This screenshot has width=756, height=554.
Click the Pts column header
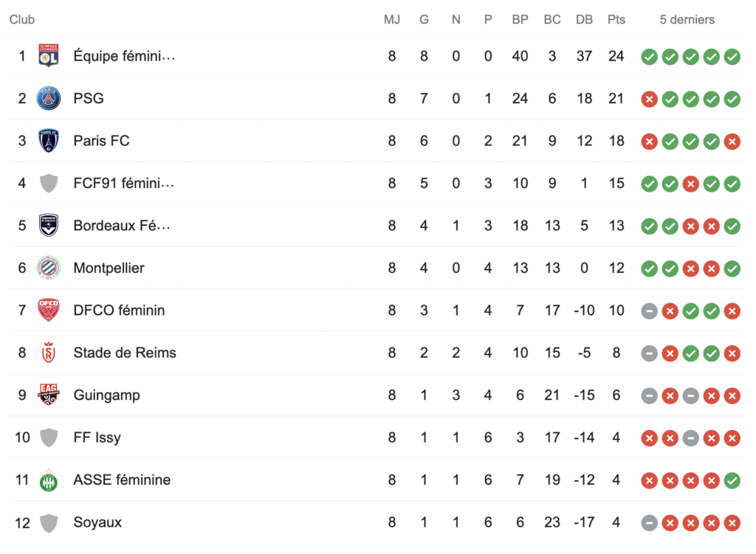(x=616, y=19)
